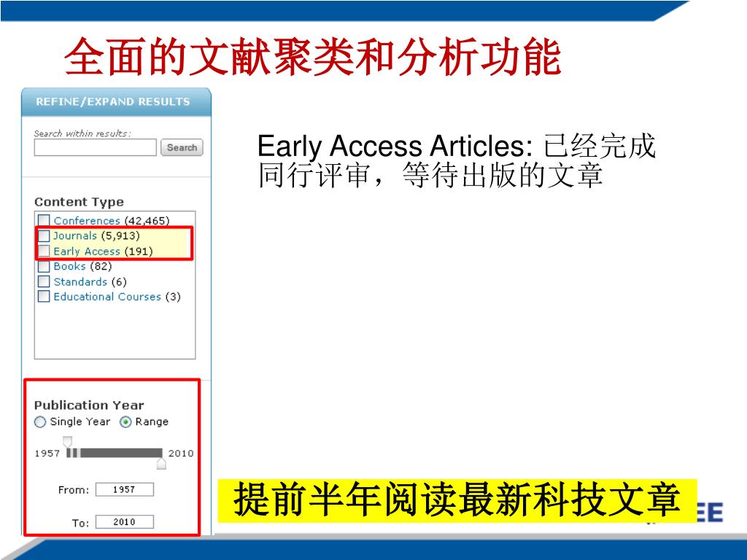Open the Standards link
The height and width of the screenshot is (560, 747).
pyautogui.click(x=80, y=281)
